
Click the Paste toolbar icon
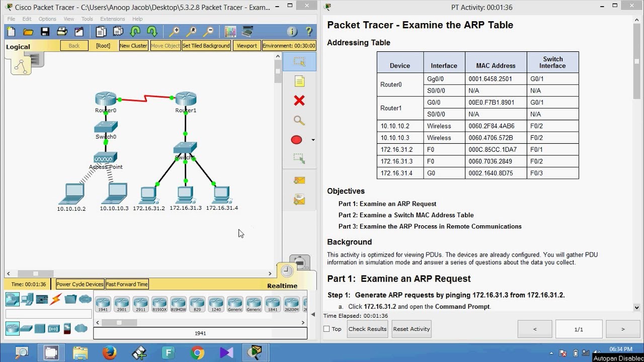(x=118, y=32)
